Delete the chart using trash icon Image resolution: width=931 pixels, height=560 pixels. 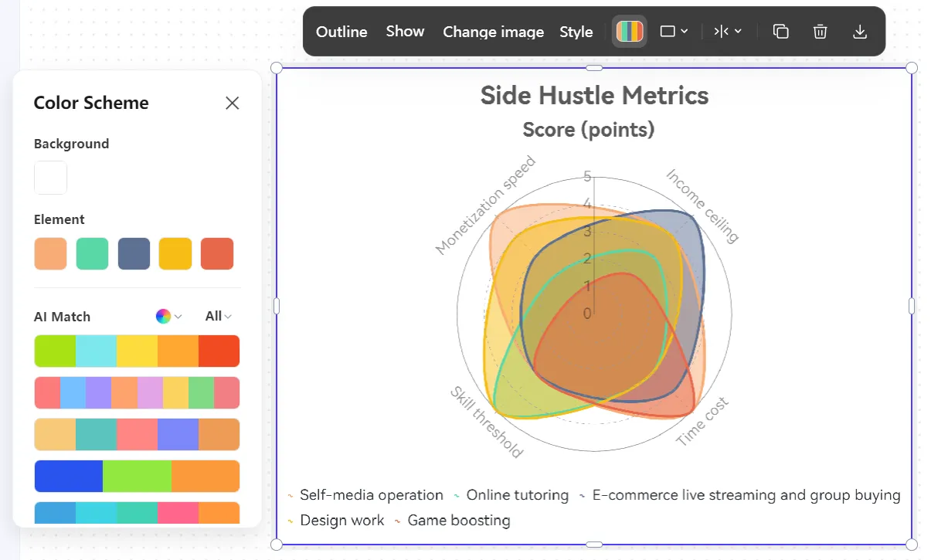pos(820,32)
